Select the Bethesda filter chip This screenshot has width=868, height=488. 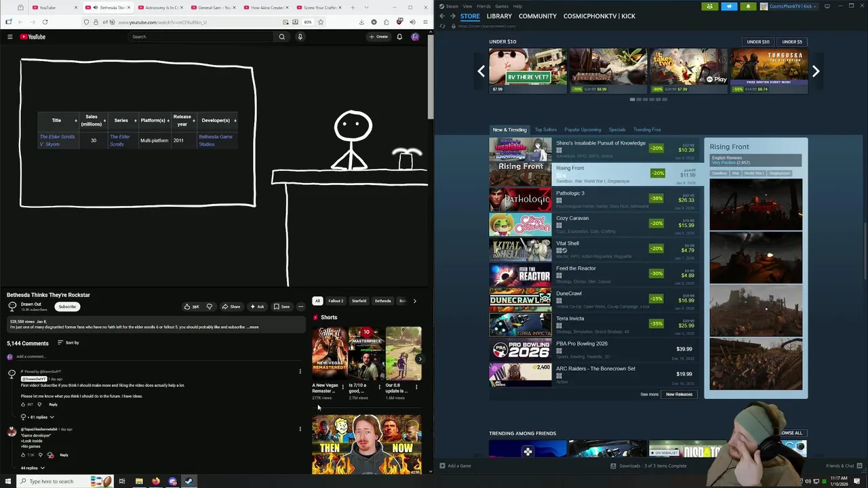tap(383, 301)
